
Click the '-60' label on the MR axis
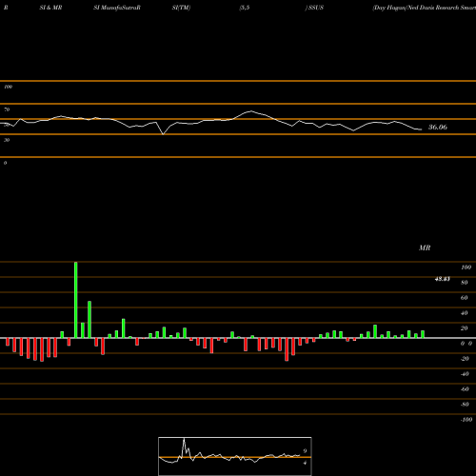point(465,389)
